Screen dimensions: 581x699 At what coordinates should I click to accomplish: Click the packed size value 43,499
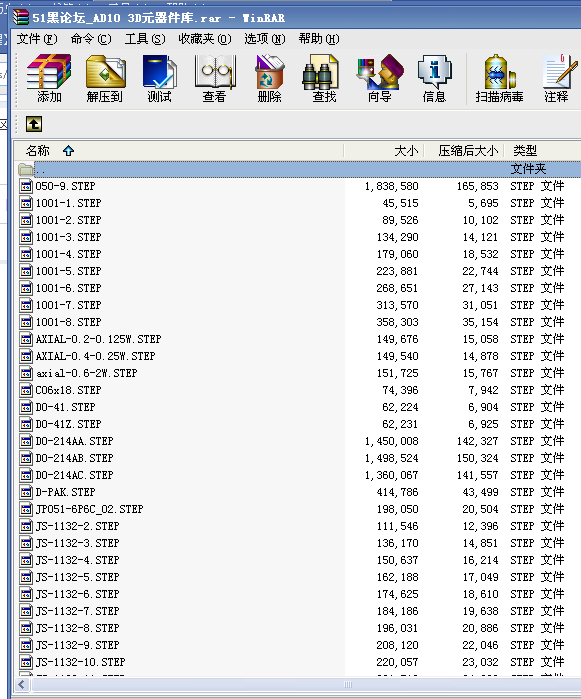tap(480, 492)
